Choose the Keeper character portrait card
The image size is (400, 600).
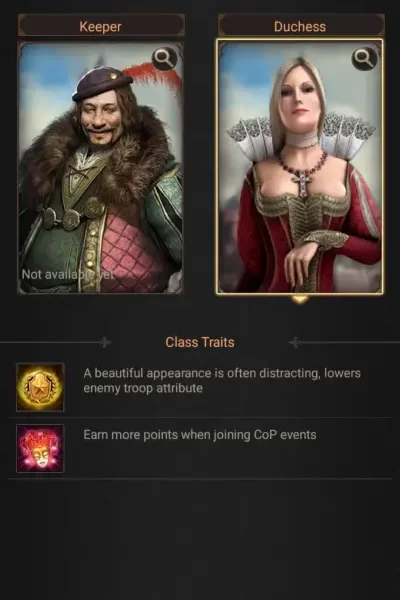[x=101, y=167]
